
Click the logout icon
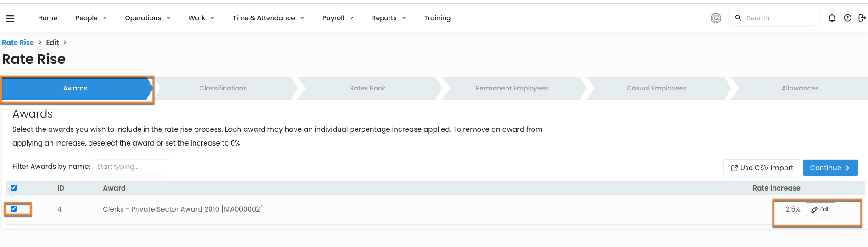coord(862,18)
